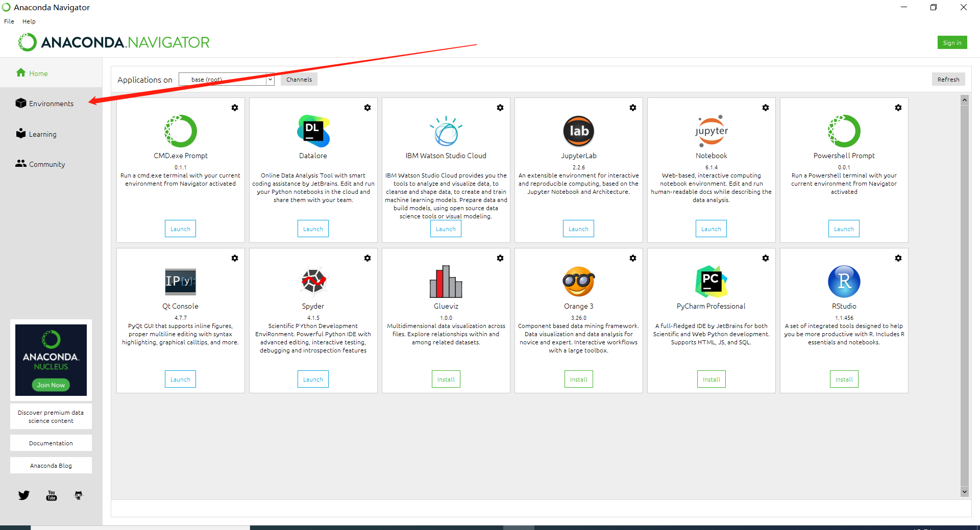Image resolution: width=980 pixels, height=530 pixels.
Task: Click the IBM Watson Studio Cloud logo
Action: [446, 131]
